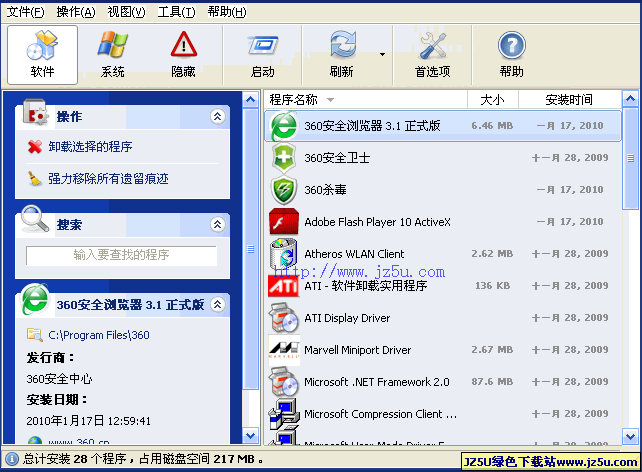The width and height of the screenshot is (642, 472).
Task: Click the 帮助 question mark toolbar icon
Action: tap(511, 45)
